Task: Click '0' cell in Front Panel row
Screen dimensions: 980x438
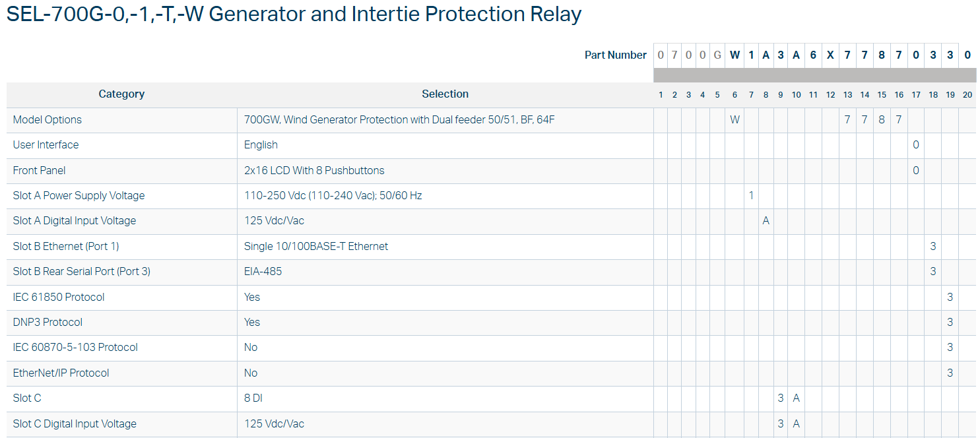Action: [x=916, y=171]
